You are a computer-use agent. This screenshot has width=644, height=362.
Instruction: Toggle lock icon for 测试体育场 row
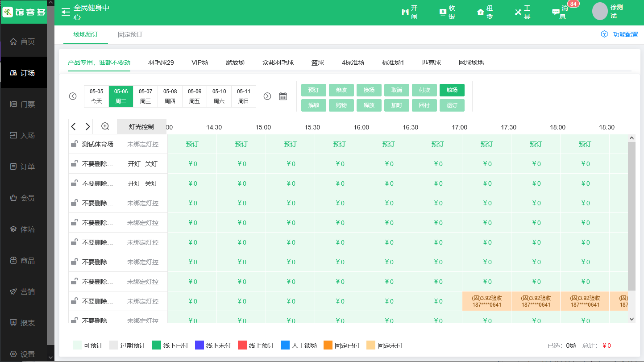75,144
